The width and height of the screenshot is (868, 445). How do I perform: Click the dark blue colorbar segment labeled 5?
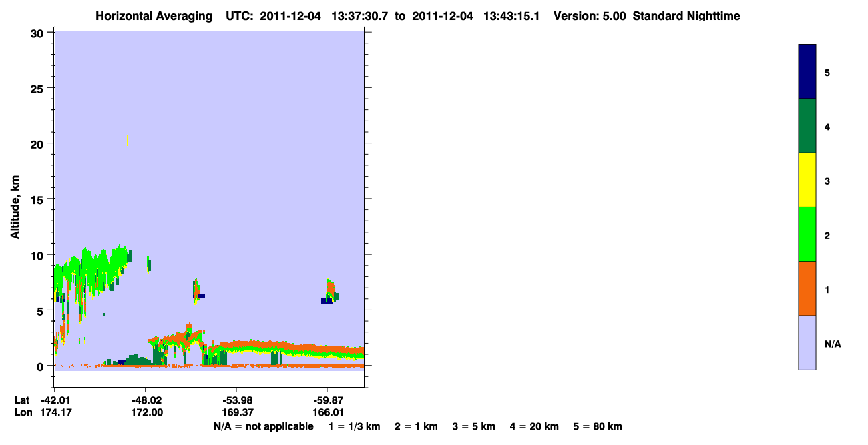pos(807,72)
